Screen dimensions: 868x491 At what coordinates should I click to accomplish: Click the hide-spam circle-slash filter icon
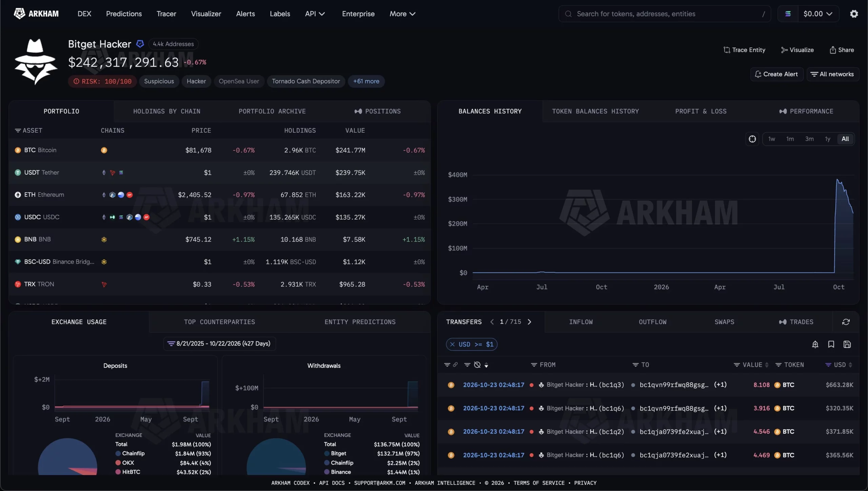point(477,365)
